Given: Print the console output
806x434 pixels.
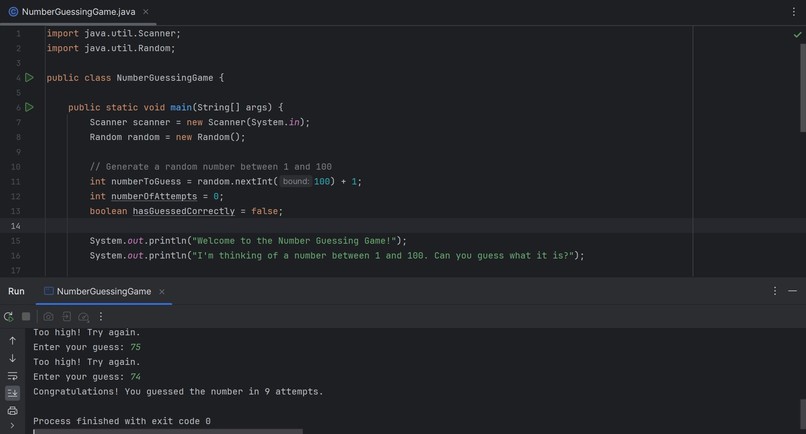Looking at the screenshot, I should pyautogui.click(x=12, y=411).
